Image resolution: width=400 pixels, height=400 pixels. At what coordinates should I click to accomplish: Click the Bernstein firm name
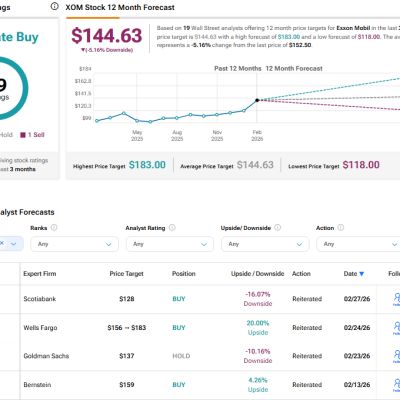(37, 385)
